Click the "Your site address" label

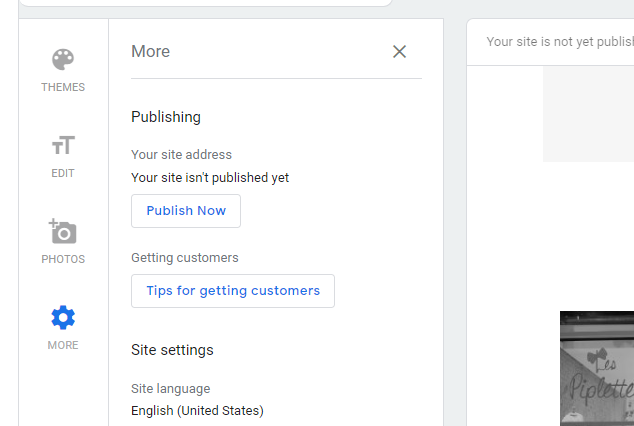pyautogui.click(x=181, y=155)
